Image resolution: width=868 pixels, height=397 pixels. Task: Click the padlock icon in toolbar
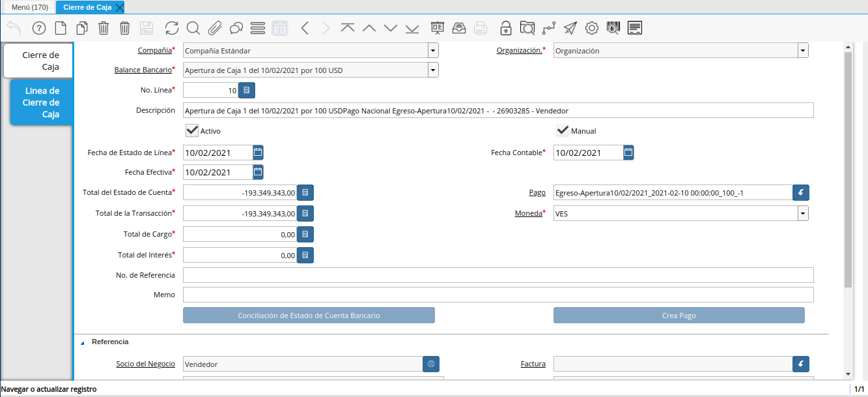[505, 28]
